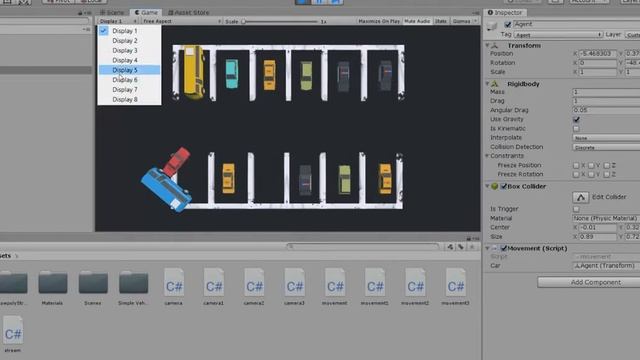Toggle Maximize On Play button

(x=379, y=21)
